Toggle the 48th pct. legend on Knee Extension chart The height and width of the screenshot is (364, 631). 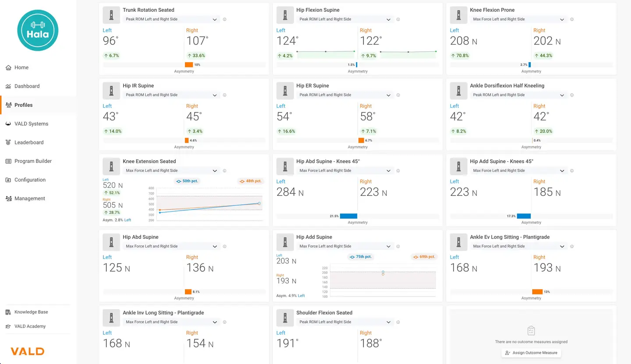pyautogui.click(x=250, y=181)
